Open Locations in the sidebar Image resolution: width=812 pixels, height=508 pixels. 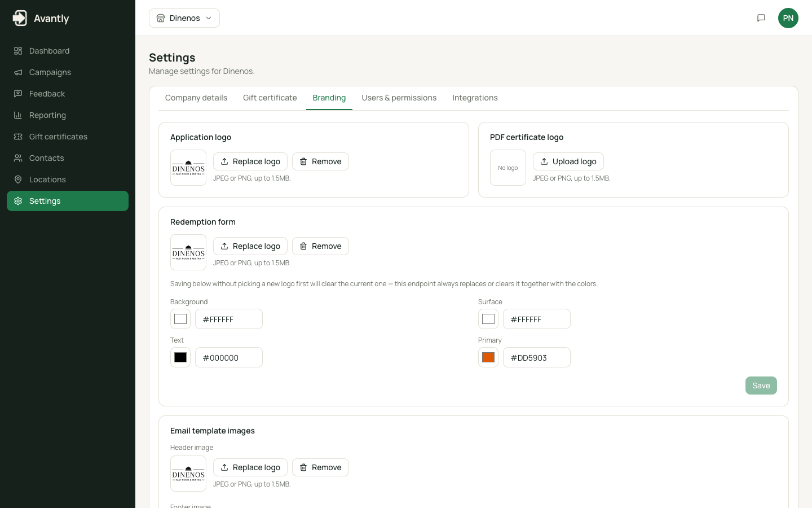click(x=68, y=179)
